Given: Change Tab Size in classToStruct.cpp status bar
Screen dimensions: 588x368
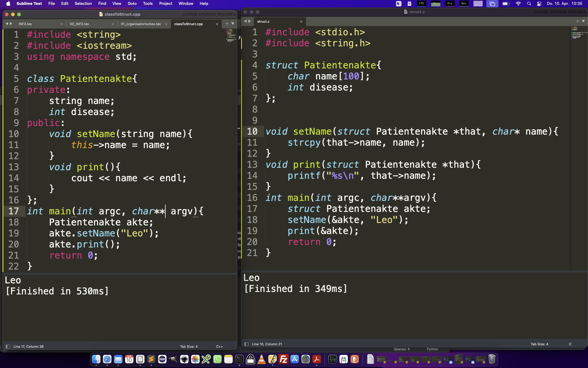Looking at the screenshot, I should coord(189,347).
